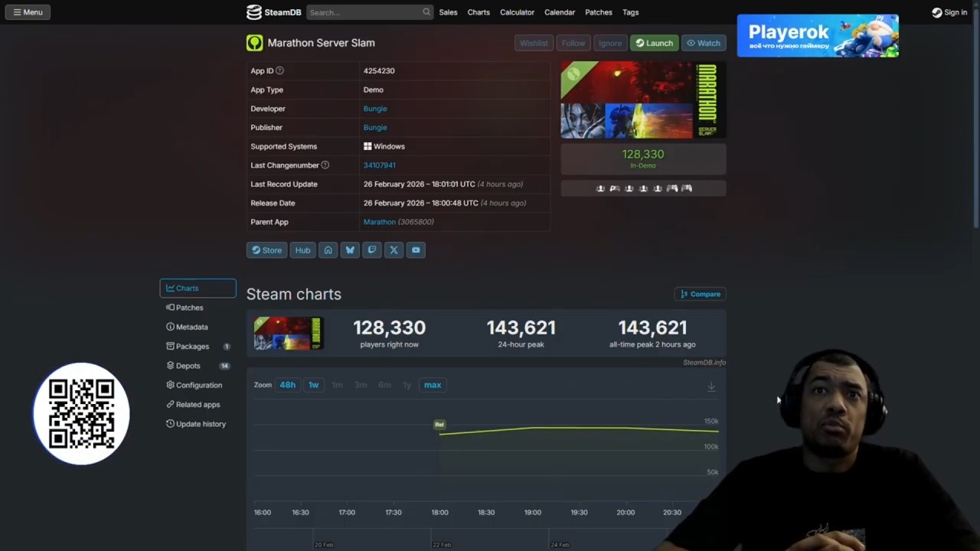Open the YouTube link icon
980x551 pixels.
[416, 250]
